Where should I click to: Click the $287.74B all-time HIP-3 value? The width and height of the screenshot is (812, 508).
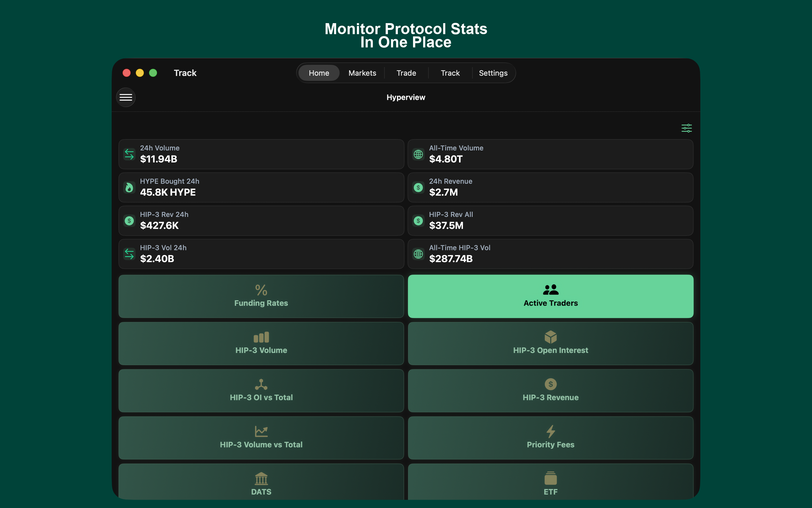(x=451, y=259)
